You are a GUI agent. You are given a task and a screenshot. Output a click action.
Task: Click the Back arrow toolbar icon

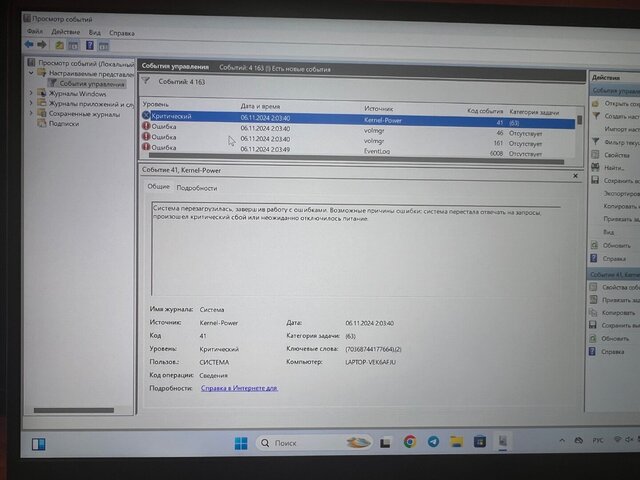click(29, 44)
